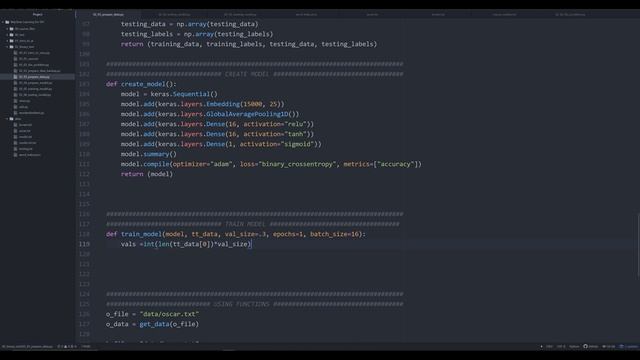This screenshot has width=640, height=360.
Task: Click line number 126 in the gutter
Action: point(84,314)
